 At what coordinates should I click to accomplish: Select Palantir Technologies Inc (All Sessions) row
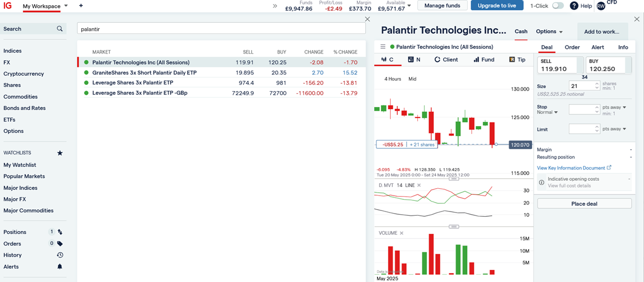(x=221, y=63)
